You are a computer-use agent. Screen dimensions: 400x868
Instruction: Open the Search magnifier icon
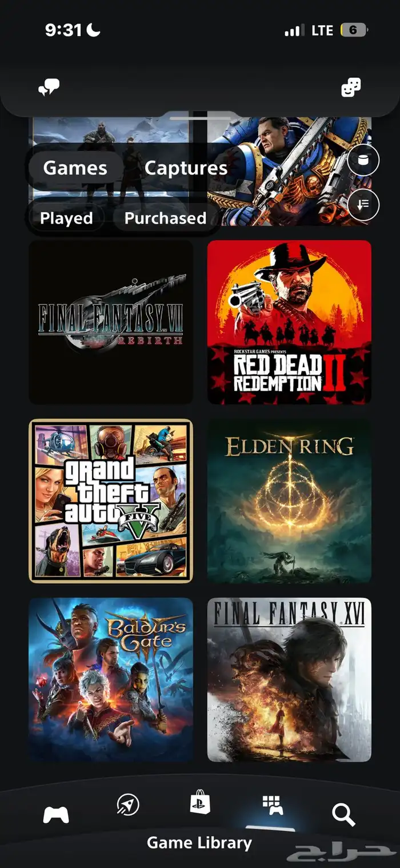point(344,814)
